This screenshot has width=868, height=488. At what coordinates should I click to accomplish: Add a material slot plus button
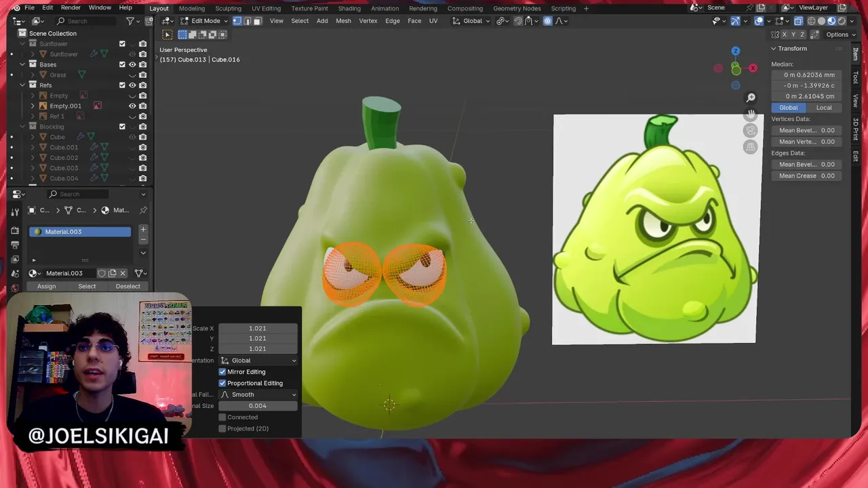point(143,230)
